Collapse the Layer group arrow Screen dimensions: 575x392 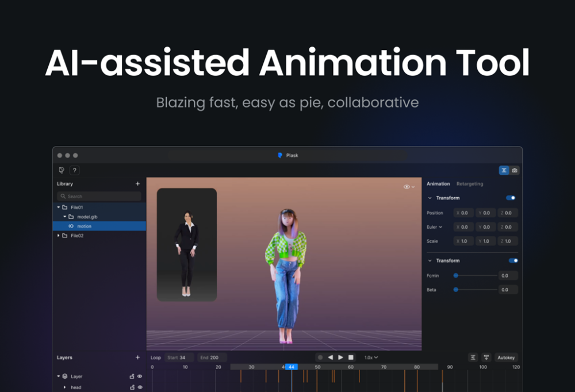(x=58, y=376)
